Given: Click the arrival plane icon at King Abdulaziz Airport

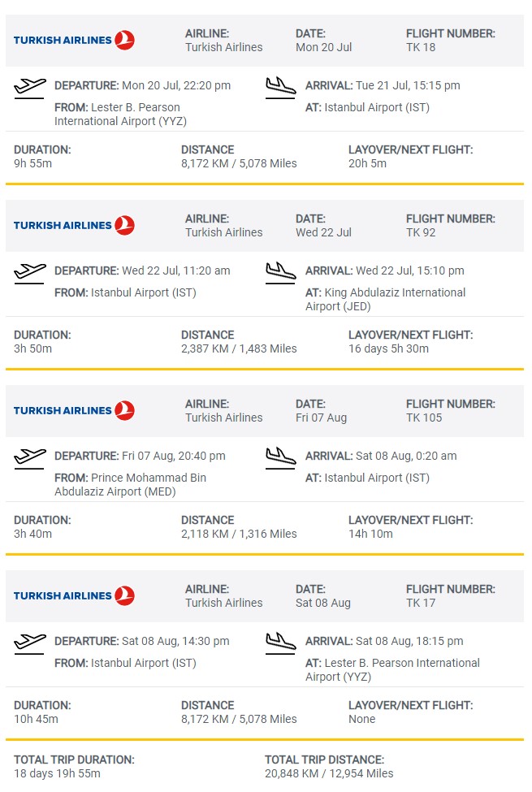Looking at the screenshot, I should coord(281,272).
